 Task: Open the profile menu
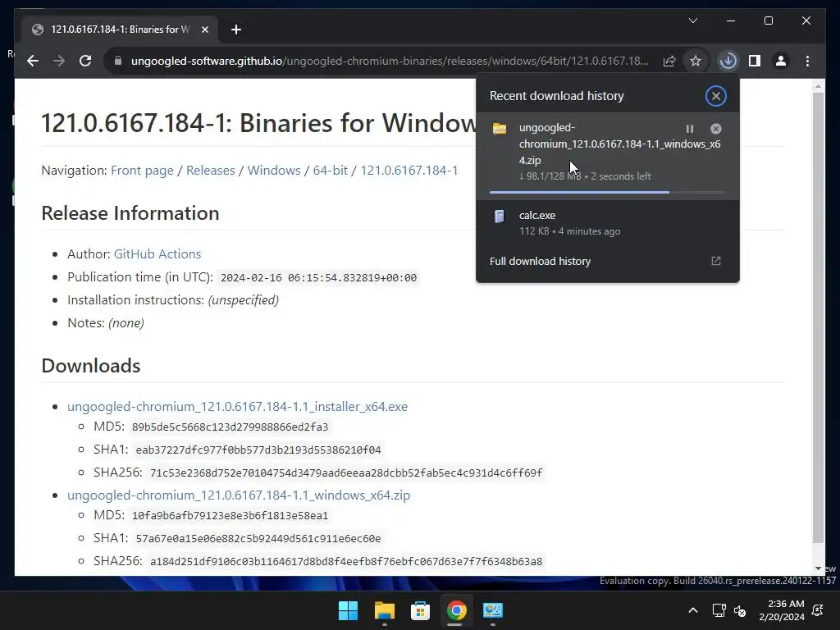click(x=781, y=61)
